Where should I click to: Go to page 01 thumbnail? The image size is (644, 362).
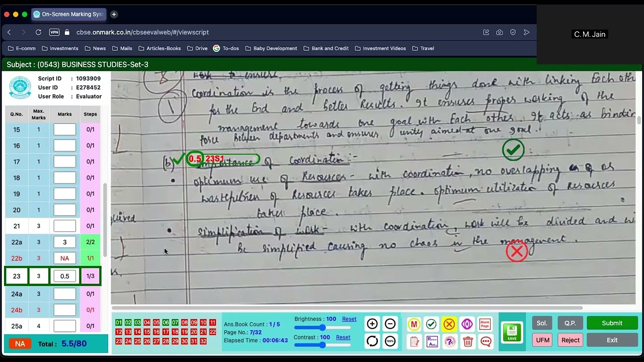click(x=119, y=323)
